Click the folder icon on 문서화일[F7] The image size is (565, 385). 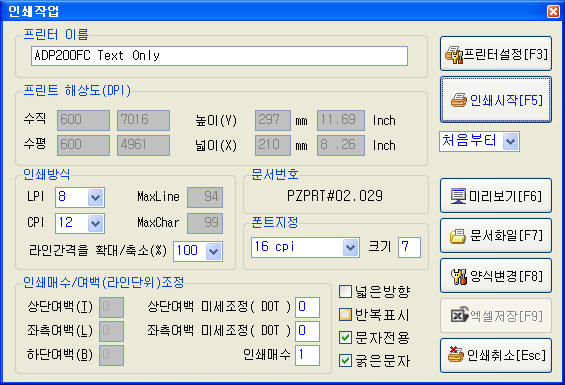tap(458, 236)
